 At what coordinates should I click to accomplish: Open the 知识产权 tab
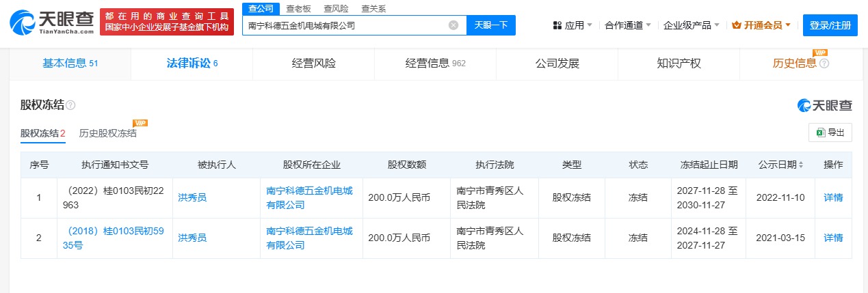point(679,64)
